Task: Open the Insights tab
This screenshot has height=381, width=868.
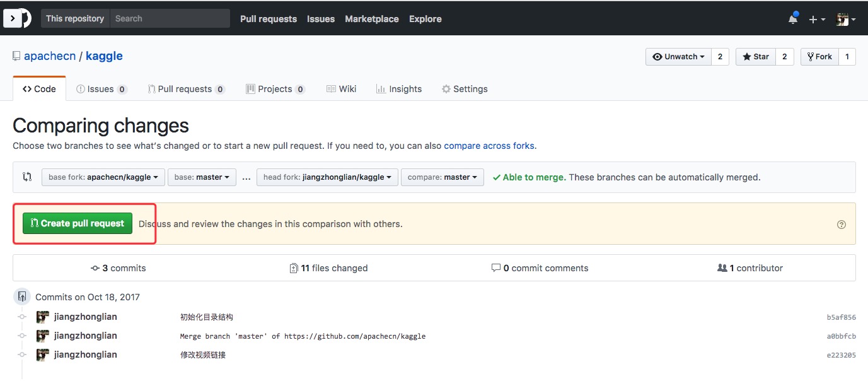Action: click(x=398, y=89)
